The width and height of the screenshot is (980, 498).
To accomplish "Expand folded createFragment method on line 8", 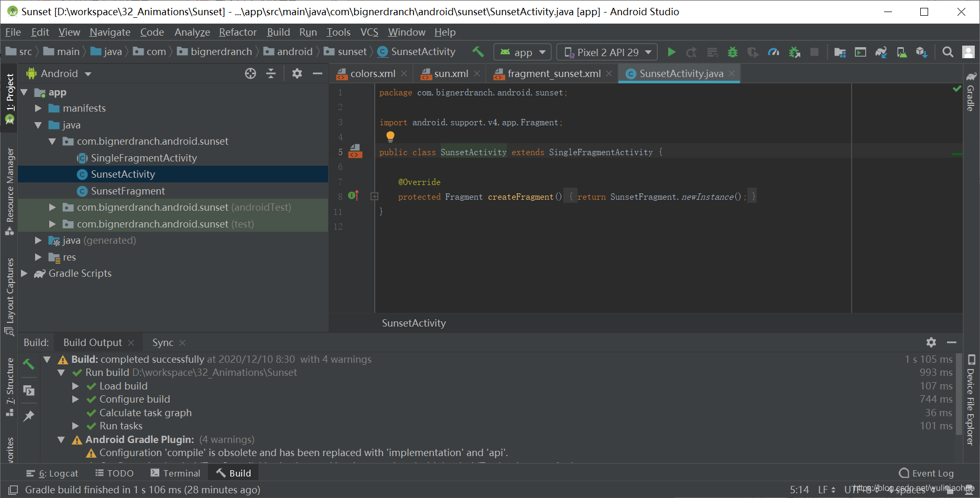I will (374, 197).
